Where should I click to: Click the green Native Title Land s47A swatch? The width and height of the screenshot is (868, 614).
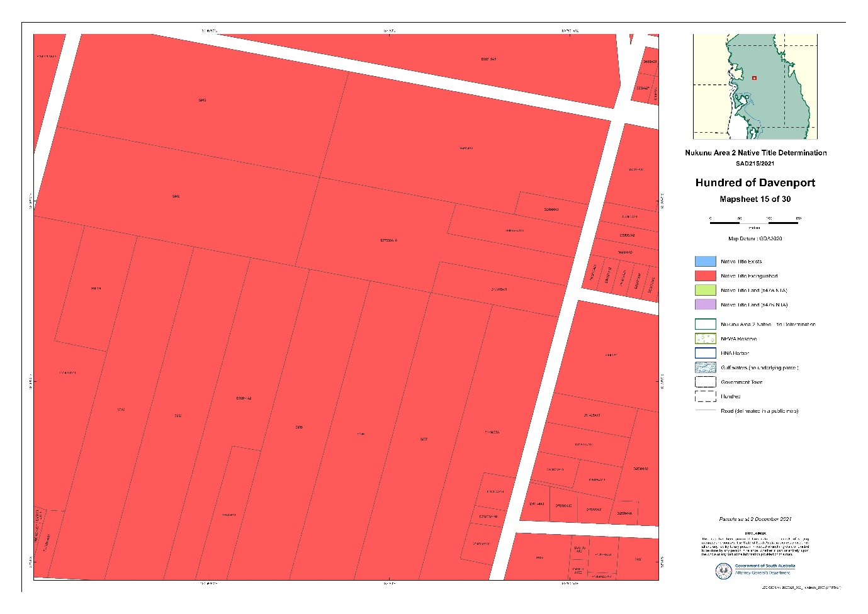click(705, 290)
